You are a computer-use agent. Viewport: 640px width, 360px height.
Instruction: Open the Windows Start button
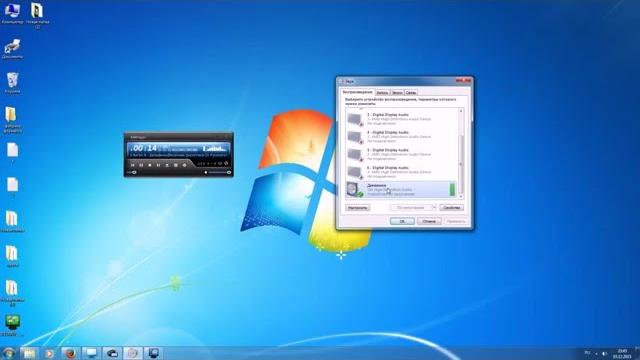[8, 353]
